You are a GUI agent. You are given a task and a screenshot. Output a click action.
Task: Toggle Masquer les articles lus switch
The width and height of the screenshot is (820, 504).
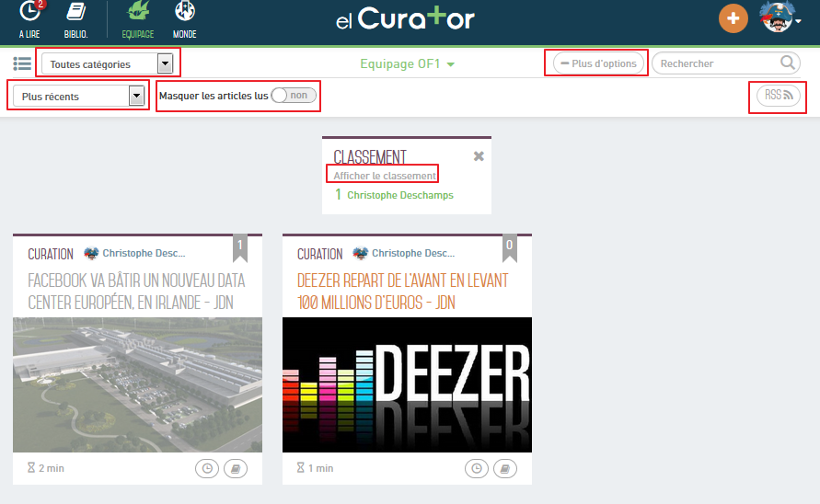click(294, 95)
